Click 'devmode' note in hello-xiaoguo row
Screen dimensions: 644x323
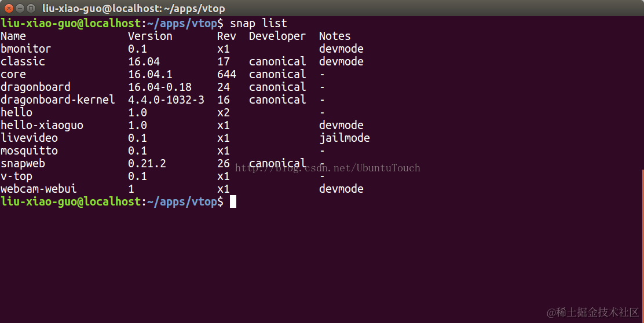[341, 125]
